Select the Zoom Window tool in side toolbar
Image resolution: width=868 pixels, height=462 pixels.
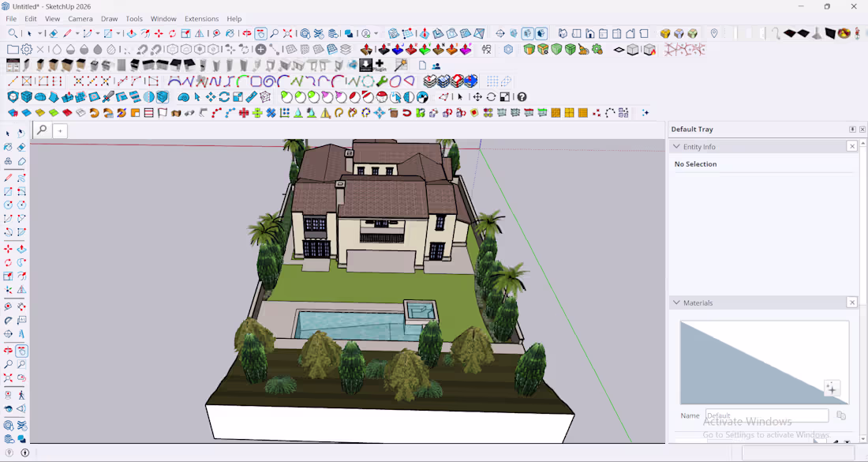[x=21, y=365]
